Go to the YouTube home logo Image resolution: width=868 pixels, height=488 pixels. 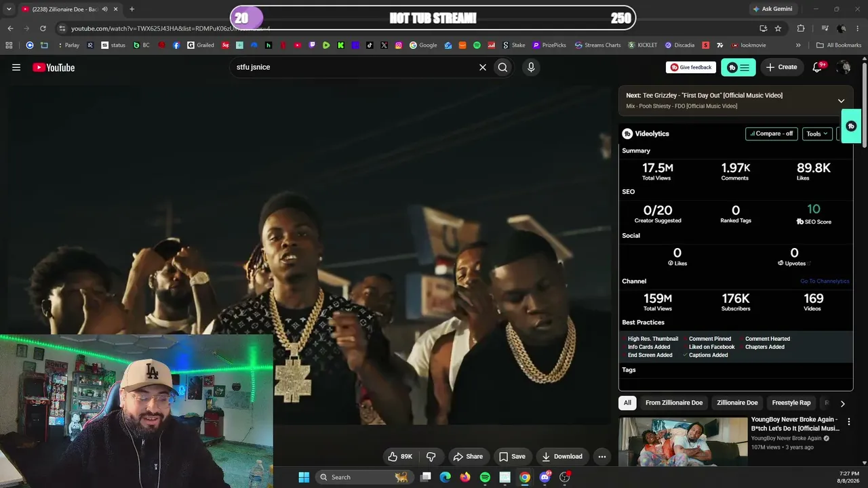(54, 67)
